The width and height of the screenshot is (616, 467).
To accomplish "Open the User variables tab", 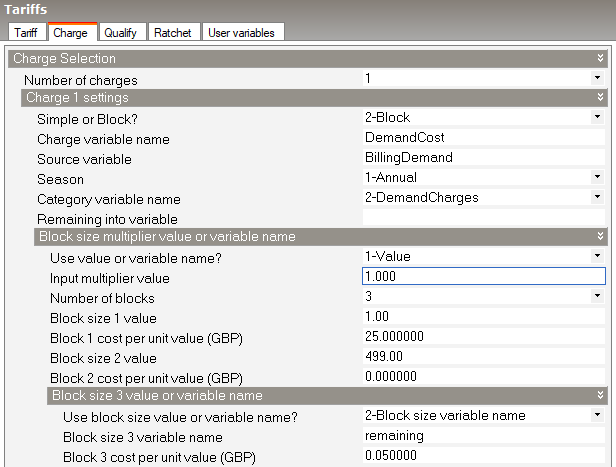I will click(x=241, y=32).
